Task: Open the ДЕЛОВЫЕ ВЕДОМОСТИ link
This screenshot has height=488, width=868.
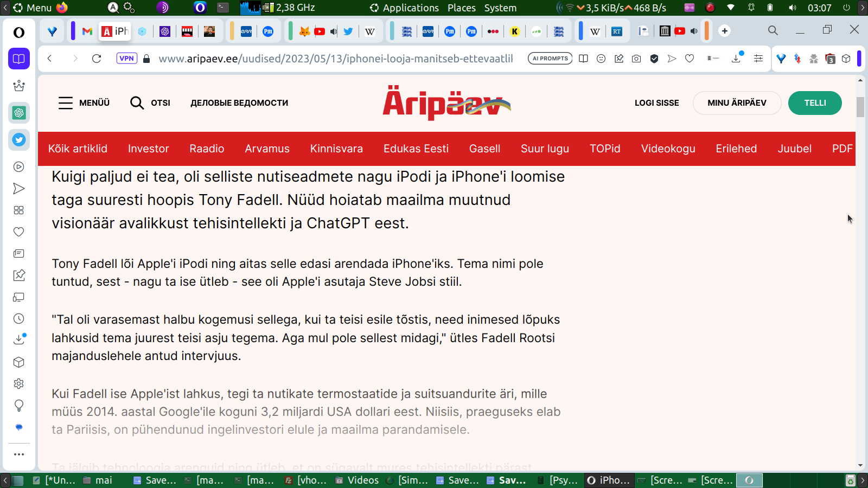Action: coord(239,103)
